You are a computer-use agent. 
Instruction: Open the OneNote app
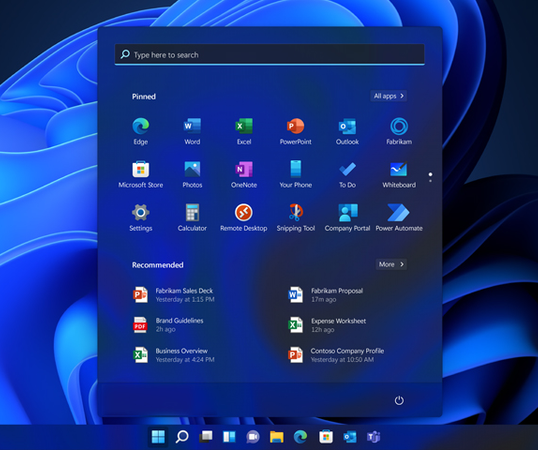244,174
